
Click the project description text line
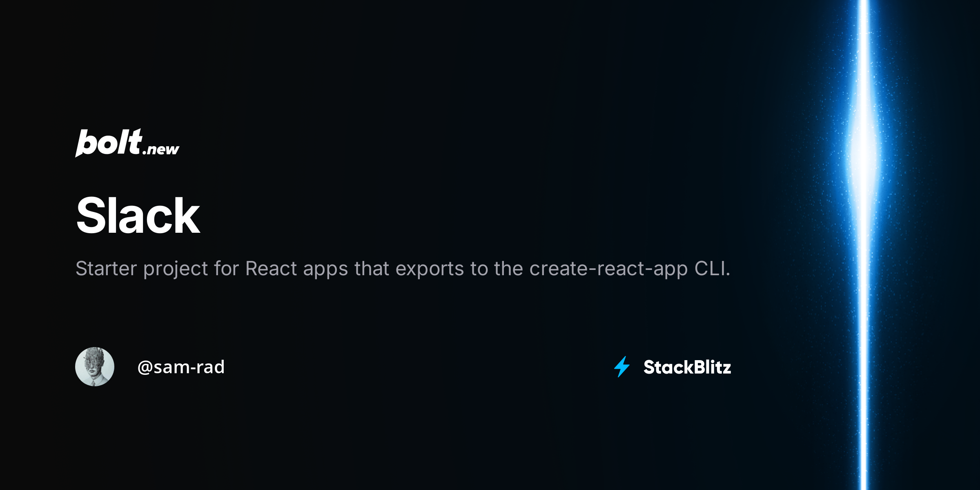pyautogui.click(x=403, y=269)
